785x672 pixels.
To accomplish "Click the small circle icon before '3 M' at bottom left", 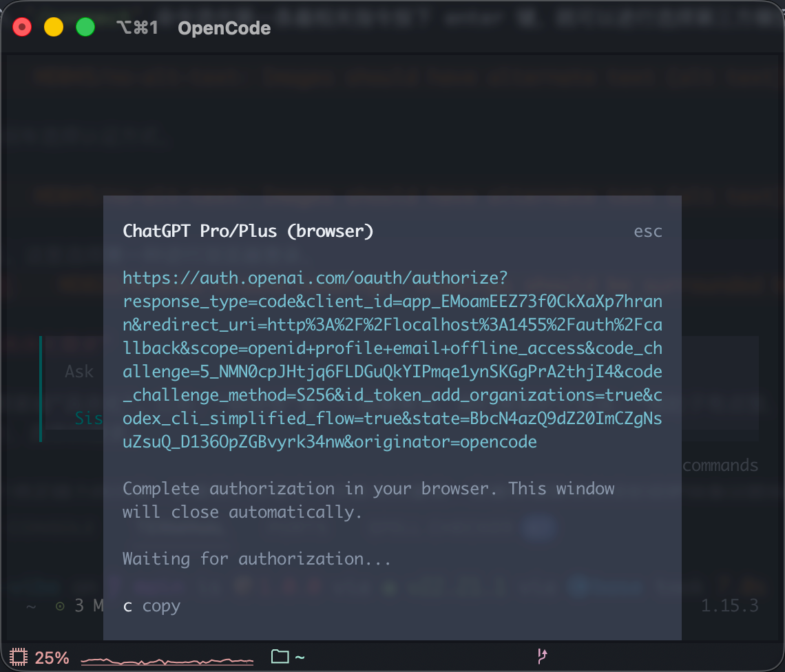I will point(60,607).
